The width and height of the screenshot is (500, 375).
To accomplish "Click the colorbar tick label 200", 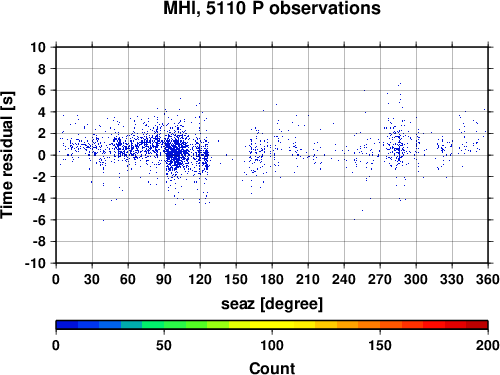I will click(488, 345).
